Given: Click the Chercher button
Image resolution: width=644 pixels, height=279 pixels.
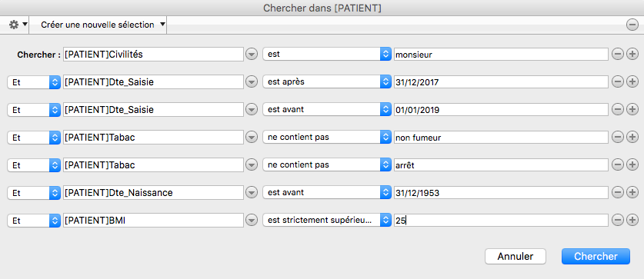Looking at the screenshot, I should [x=596, y=257].
